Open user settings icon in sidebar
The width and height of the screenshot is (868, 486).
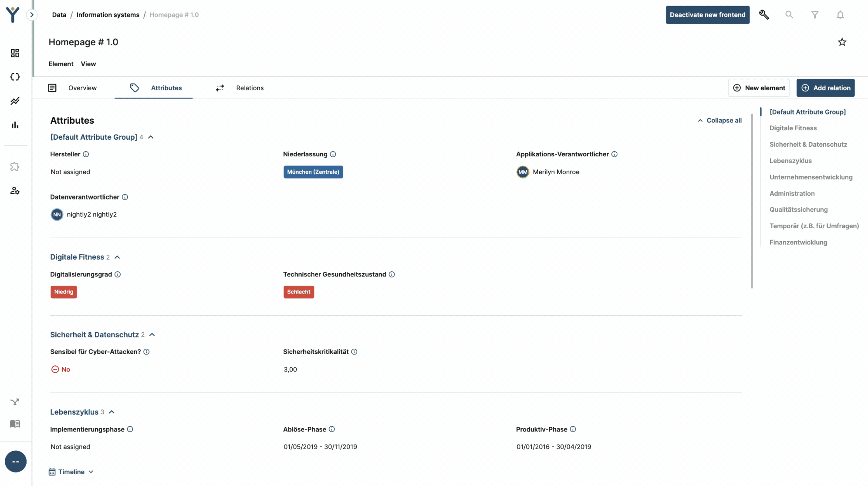click(15, 191)
